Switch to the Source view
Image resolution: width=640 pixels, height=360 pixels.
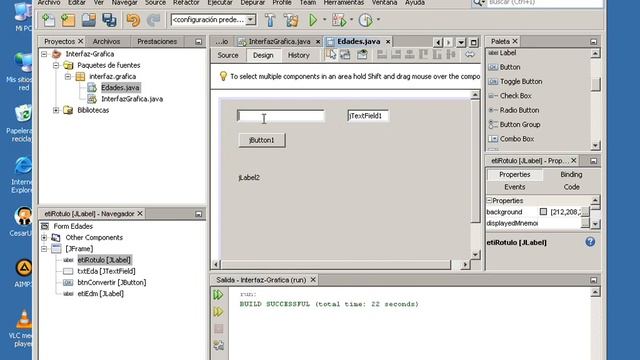[x=228, y=55]
